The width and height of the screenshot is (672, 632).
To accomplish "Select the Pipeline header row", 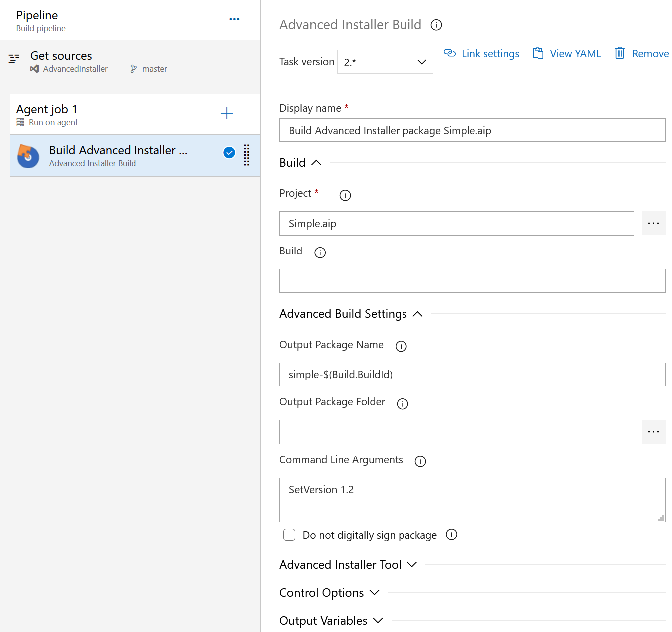I will pos(130,20).
